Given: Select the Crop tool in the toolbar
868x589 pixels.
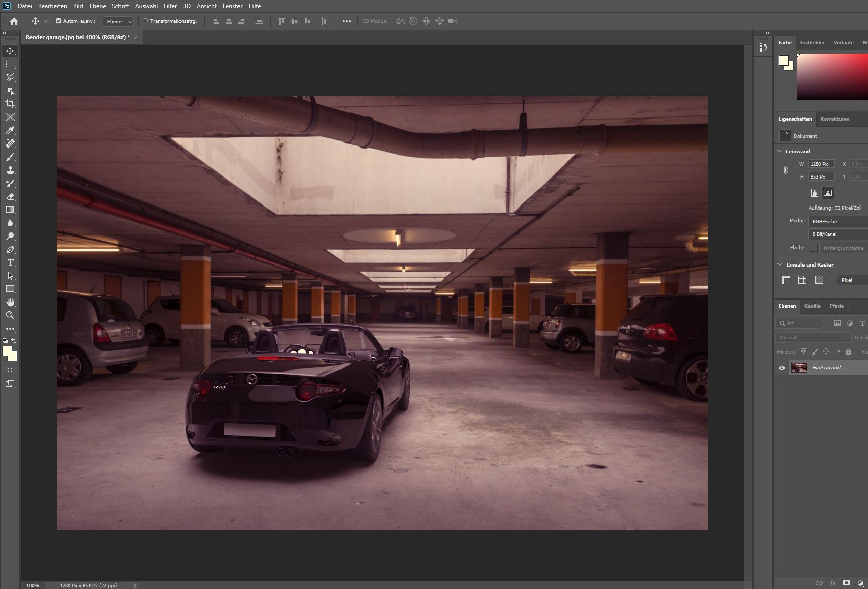Looking at the screenshot, I should (10, 103).
